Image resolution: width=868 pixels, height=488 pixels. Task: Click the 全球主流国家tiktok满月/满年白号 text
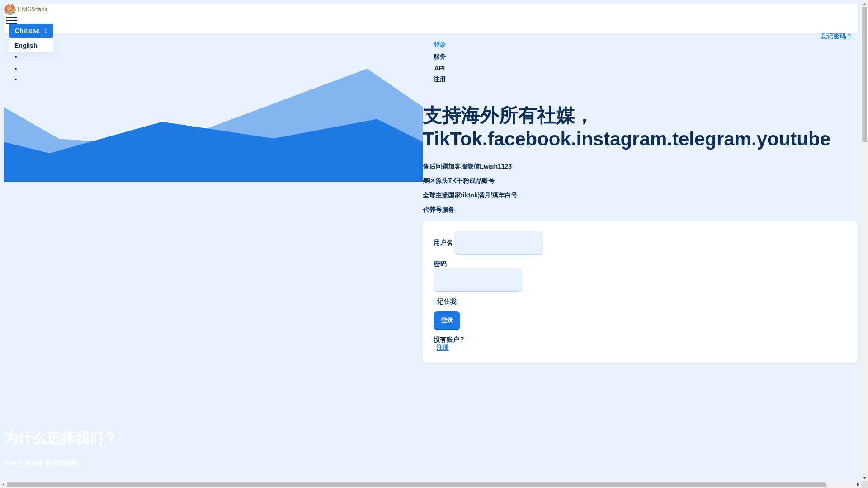pyautogui.click(x=470, y=195)
